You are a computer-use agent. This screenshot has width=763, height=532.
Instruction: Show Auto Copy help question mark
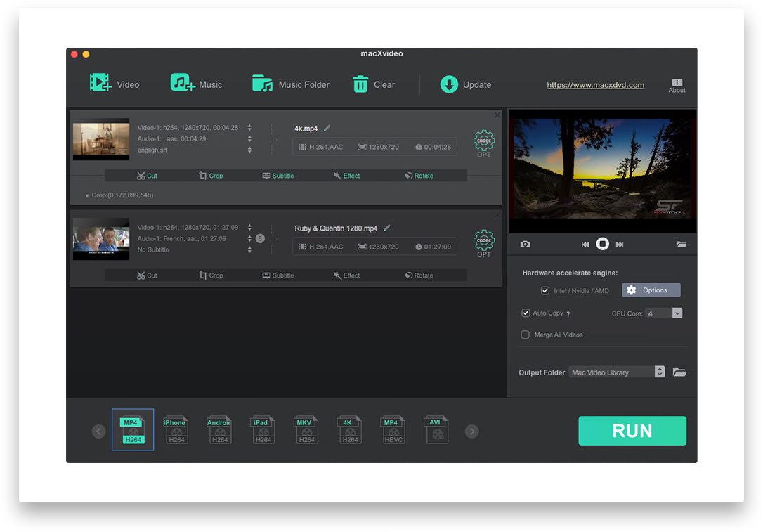tap(568, 314)
